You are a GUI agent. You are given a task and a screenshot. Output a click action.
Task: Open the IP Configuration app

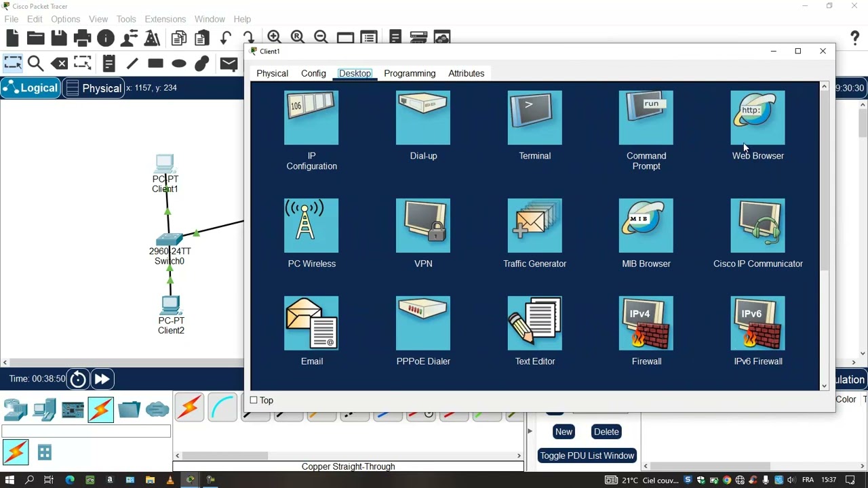click(311, 130)
